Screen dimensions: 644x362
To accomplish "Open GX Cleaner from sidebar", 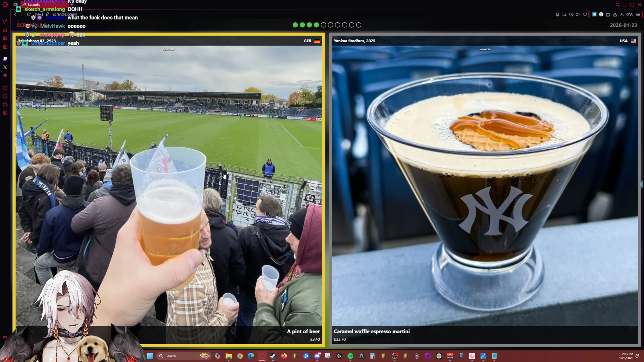I will click(5, 30).
